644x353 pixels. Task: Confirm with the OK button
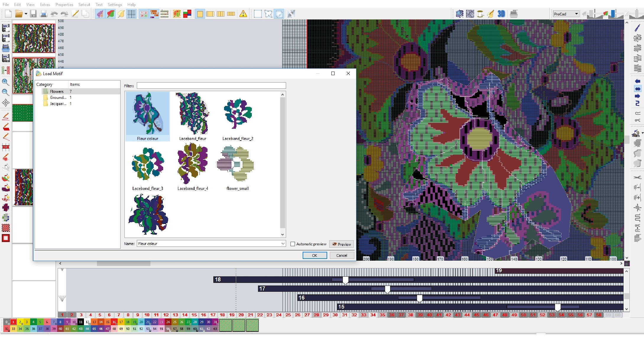pyautogui.click(x=315, y=255)
